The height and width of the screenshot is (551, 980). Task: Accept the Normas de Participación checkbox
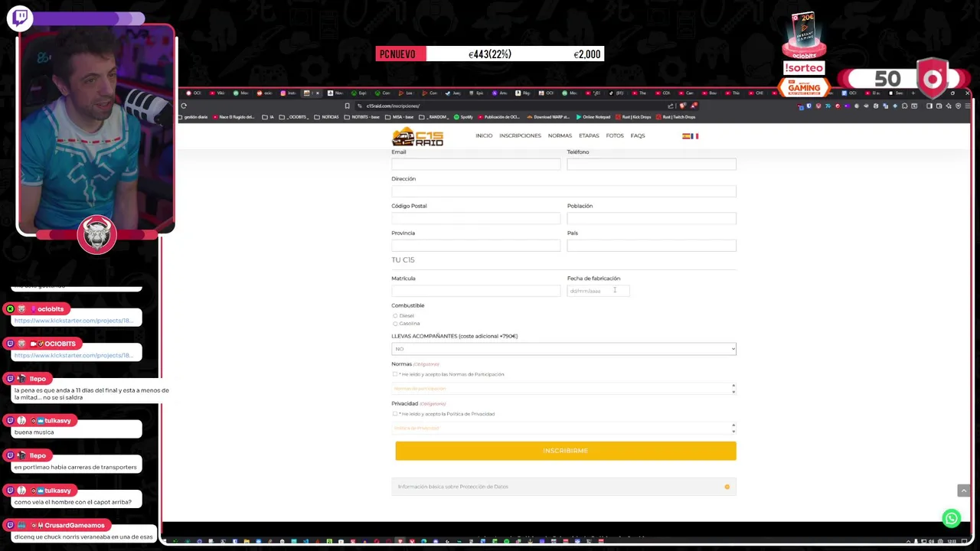click(x=395, y=374)
